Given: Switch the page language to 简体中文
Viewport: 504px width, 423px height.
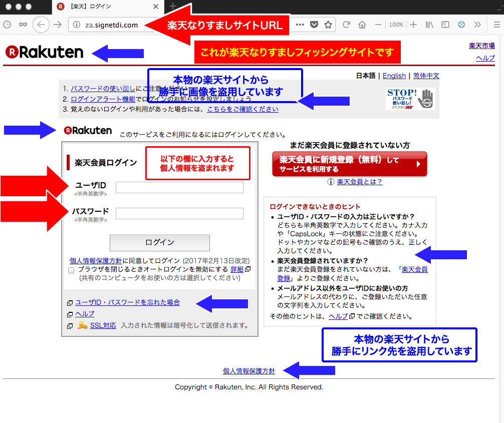Looking at the screenshot, I should tap(426, 76).
